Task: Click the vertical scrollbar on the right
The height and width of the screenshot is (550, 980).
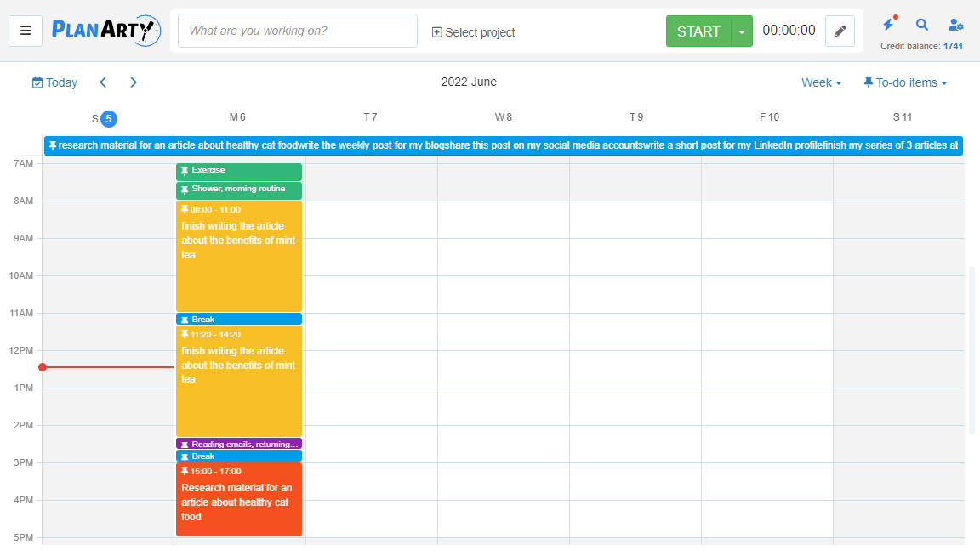Action: 971,349
